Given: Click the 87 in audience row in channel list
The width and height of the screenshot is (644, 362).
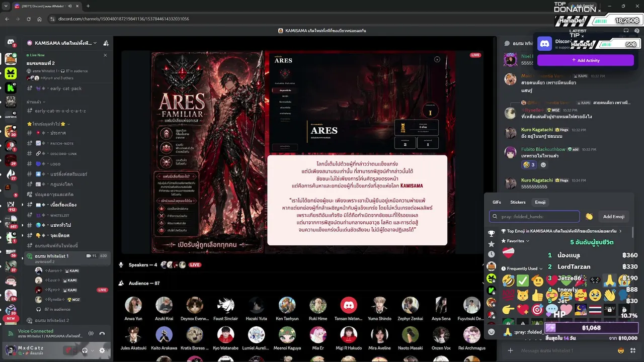Looking at the screenshot, I should tap(57, 309).
